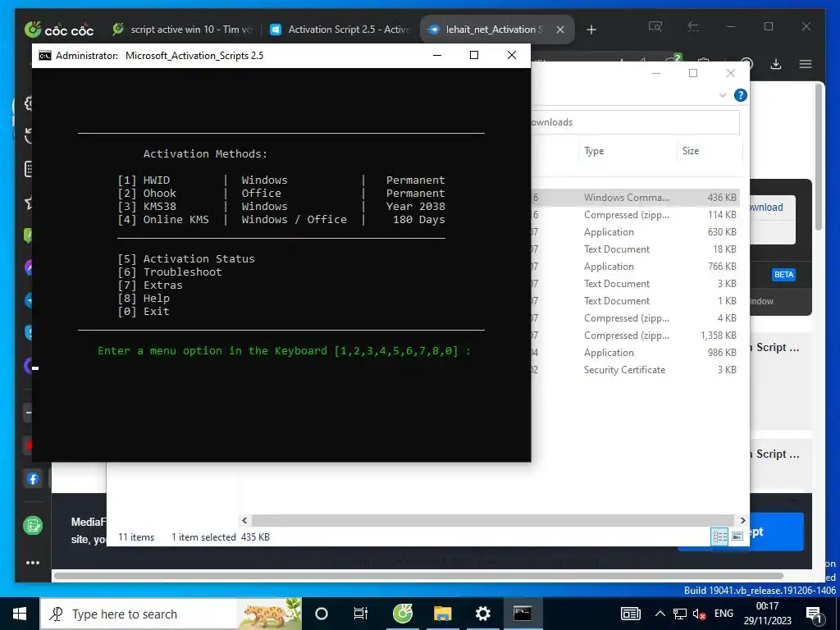Select the Compressed (zipp... 1,358 KB row
This screenshot has width=840, height=630.
tap(636, 336)
